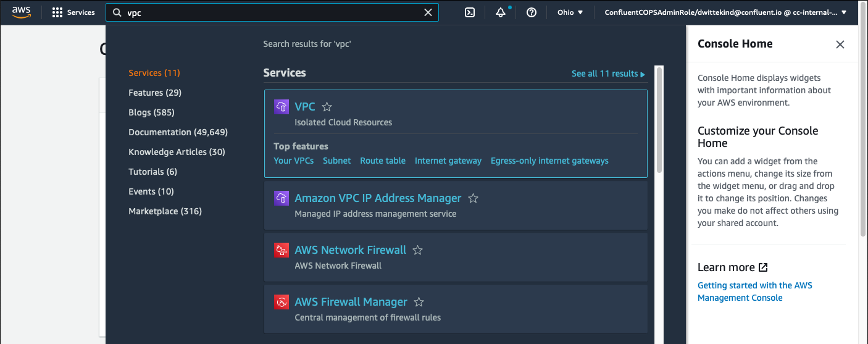Clear the vpc search text

click(x=428, y=12)
